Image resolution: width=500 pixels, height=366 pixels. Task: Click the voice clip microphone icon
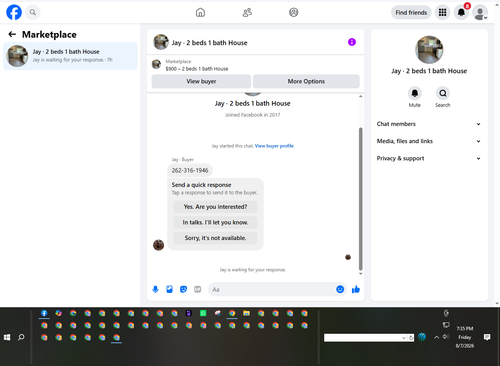coord(155,289)
